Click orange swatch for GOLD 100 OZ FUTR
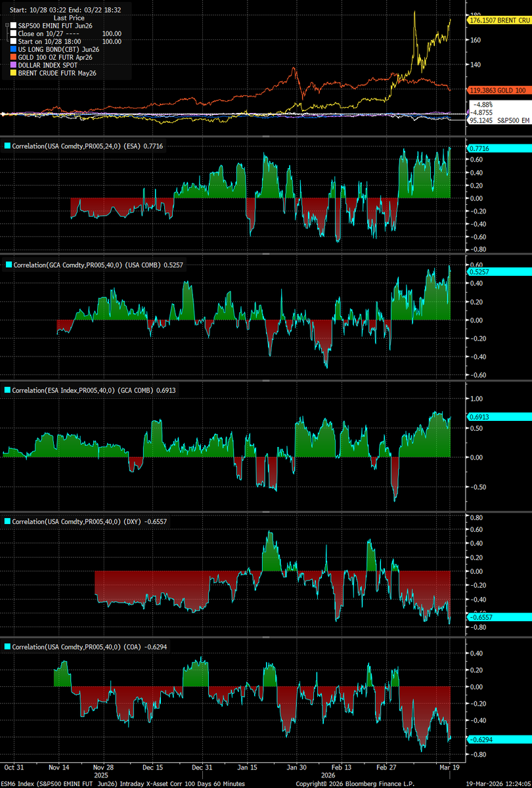 click(13, 57)
